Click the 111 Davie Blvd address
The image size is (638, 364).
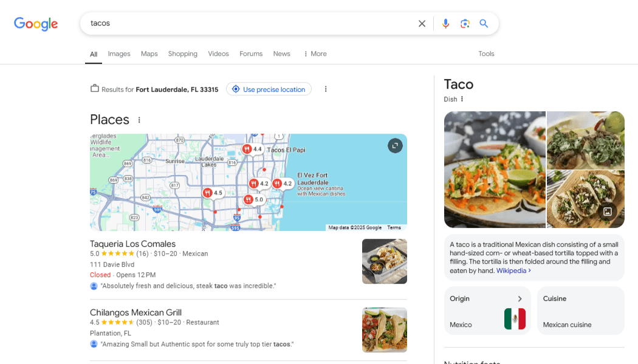[x=112, y=264]
